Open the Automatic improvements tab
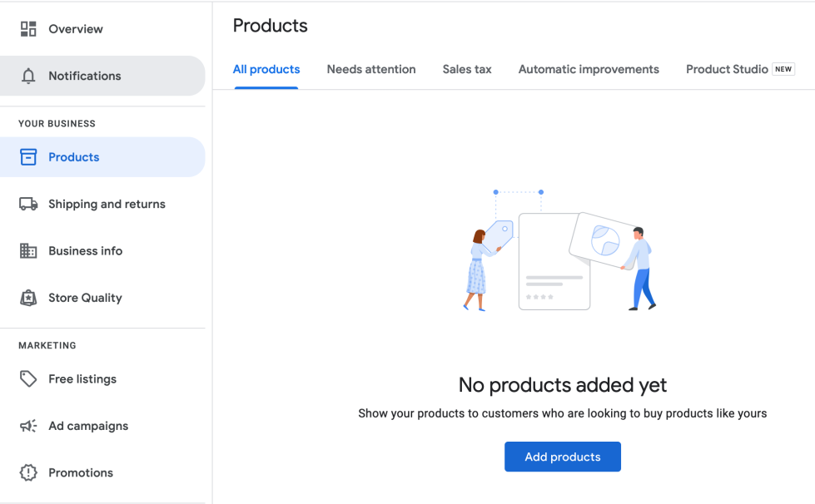This screenshot has width=815, height=504. pyautogui.click(x=589, y=70)
